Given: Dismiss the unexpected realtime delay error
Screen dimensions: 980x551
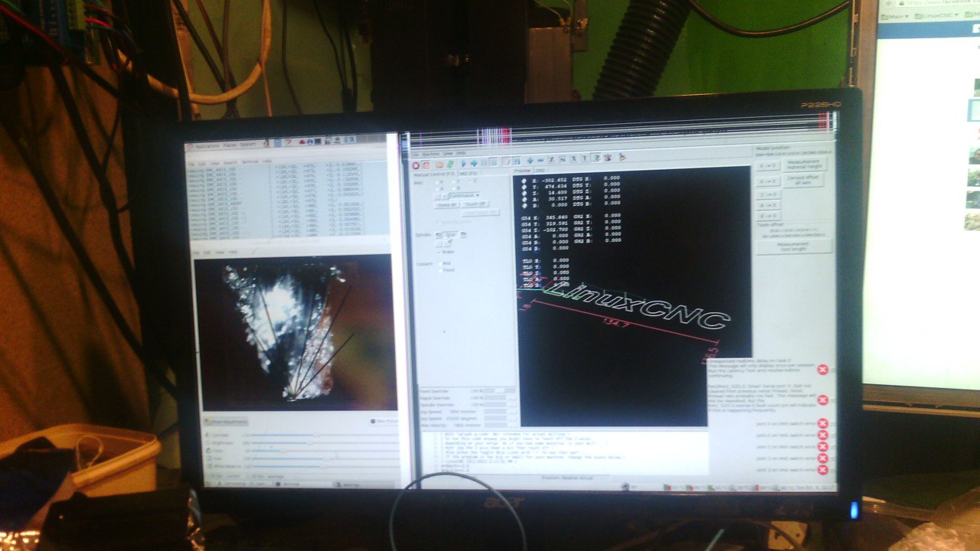Looking at the screenshot, I should point(823,370).
